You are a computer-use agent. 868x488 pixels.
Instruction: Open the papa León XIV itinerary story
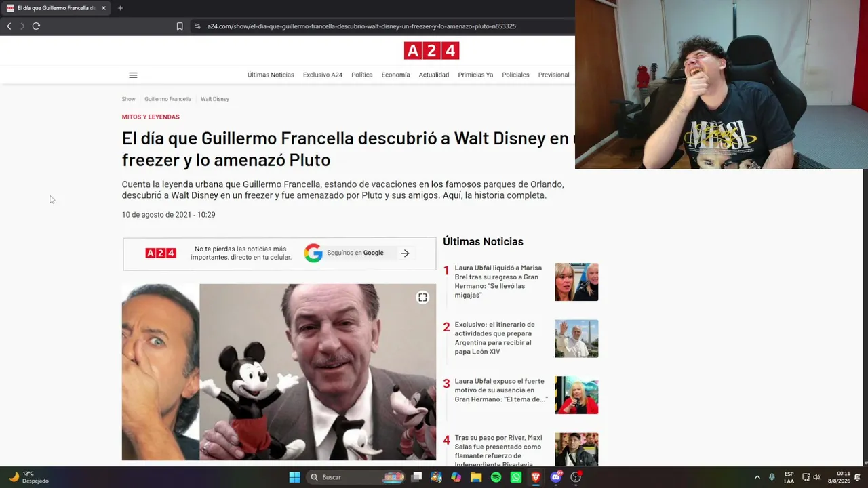pyautogui.click(x=495, y=338)
